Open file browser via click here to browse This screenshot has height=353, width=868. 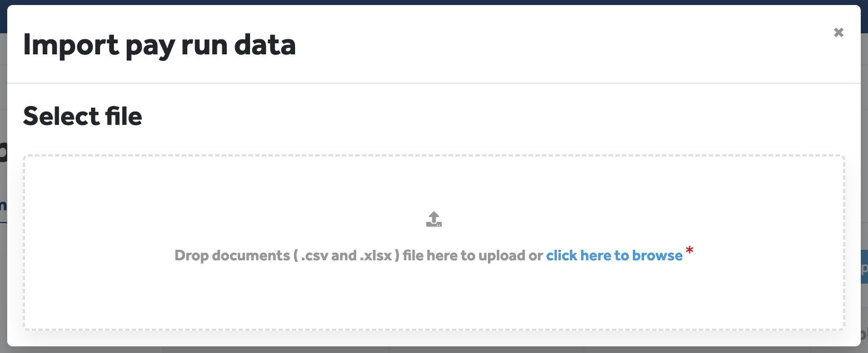614,255
